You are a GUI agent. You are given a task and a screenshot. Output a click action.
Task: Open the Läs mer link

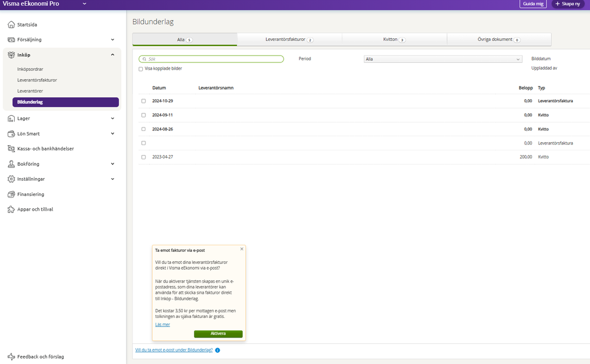point(162,324)
